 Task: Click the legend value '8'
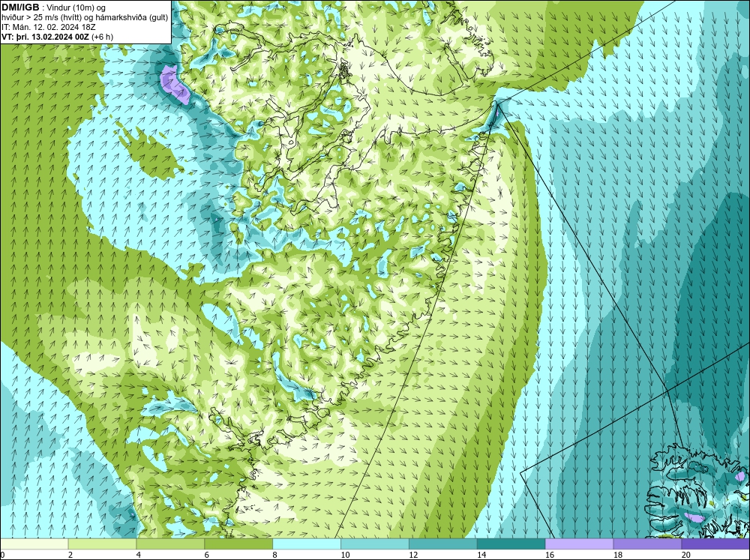click(274, 555)
